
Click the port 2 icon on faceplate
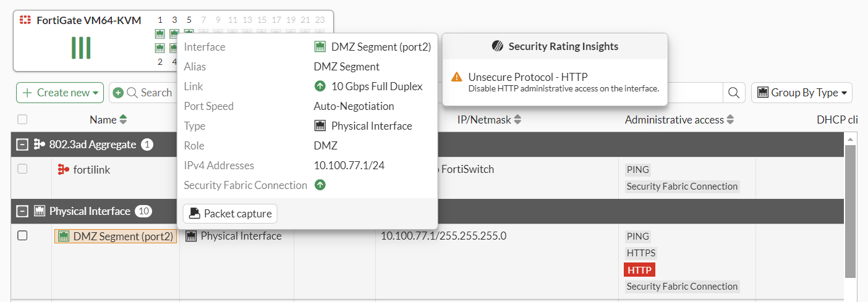click(x=160, y=48)
